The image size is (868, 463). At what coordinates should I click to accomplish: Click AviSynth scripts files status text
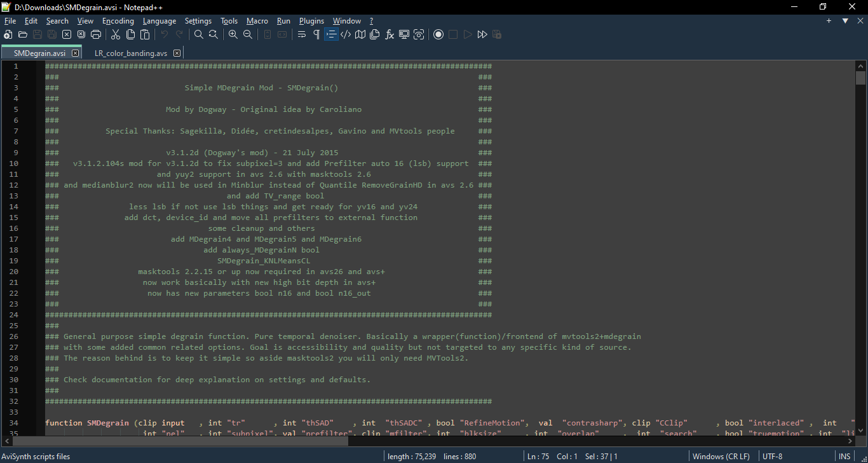tap(36, 457)
